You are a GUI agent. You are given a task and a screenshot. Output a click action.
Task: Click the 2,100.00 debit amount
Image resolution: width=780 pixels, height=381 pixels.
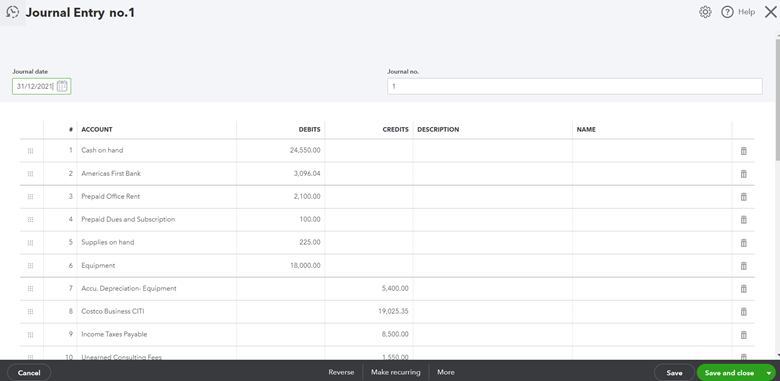pyautogui.click(x=307, y=196)
